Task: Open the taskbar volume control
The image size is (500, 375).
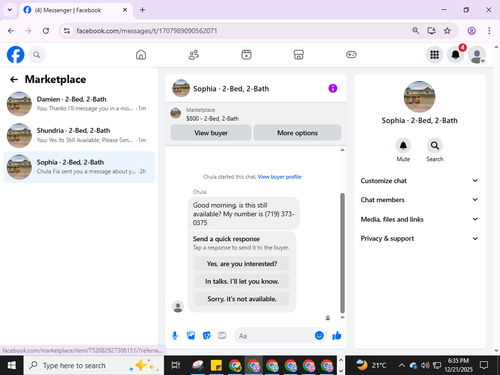Action: [425, 365]
